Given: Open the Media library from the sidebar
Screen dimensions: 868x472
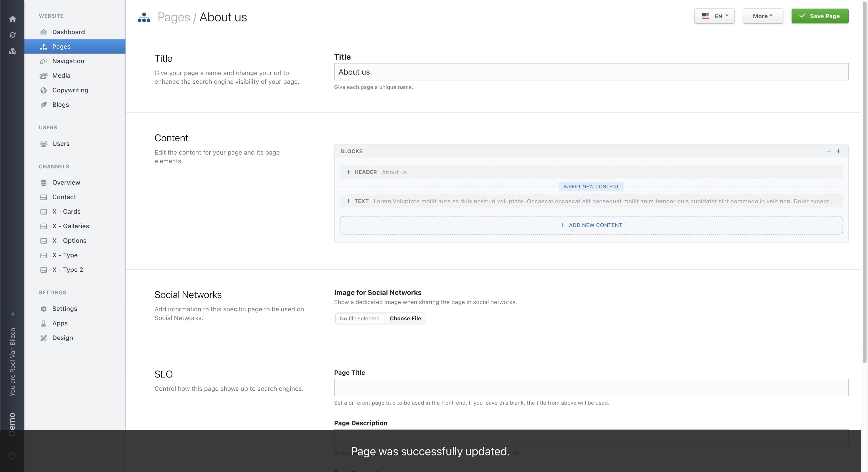Looking at the screenshot, I should (61, 76).
